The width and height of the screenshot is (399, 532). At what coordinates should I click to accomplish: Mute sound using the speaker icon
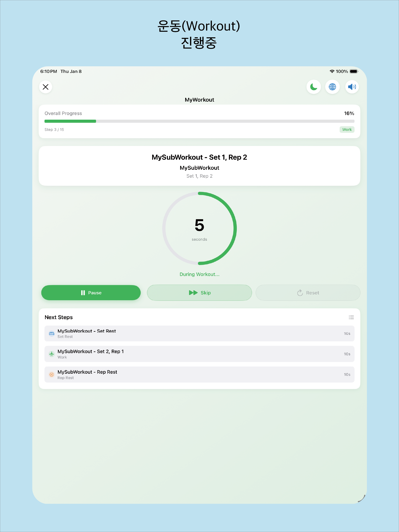(352, 87)
